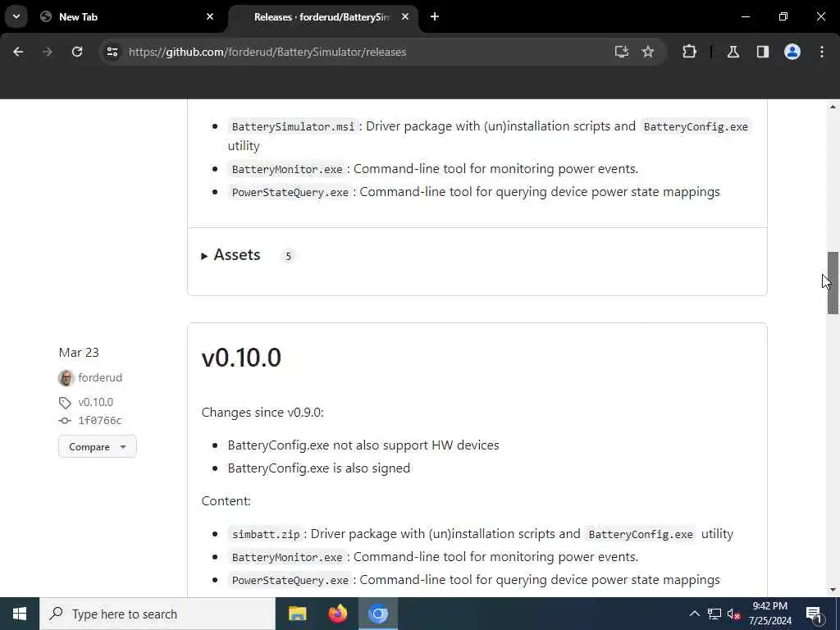
Task: Click the tag icon beside v0.10.0
Action: coord(65,402)
